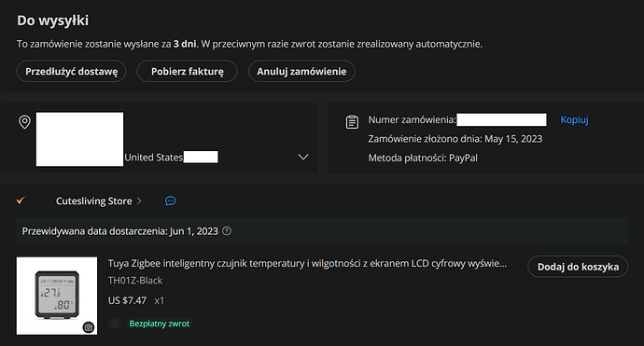The width and height of the screenshot is (644, 346).
Task: Click the delivery date help question icon
Action: coord(227,231)
